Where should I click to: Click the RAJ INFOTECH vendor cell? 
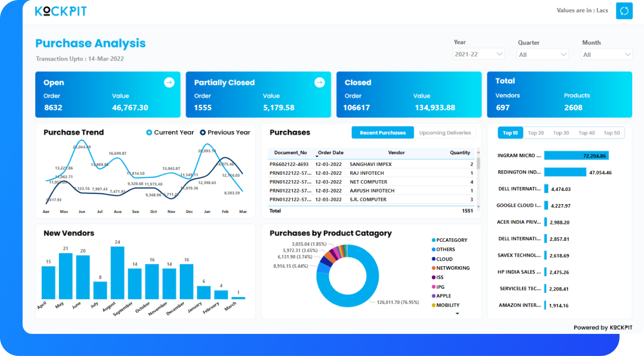(x=367, y=173)
